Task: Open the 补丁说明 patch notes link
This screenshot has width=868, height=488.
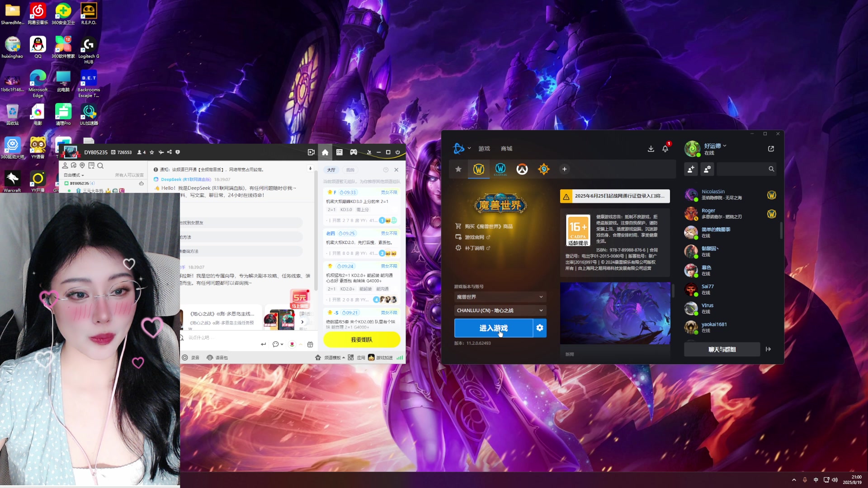Action: tap(473, 248)
